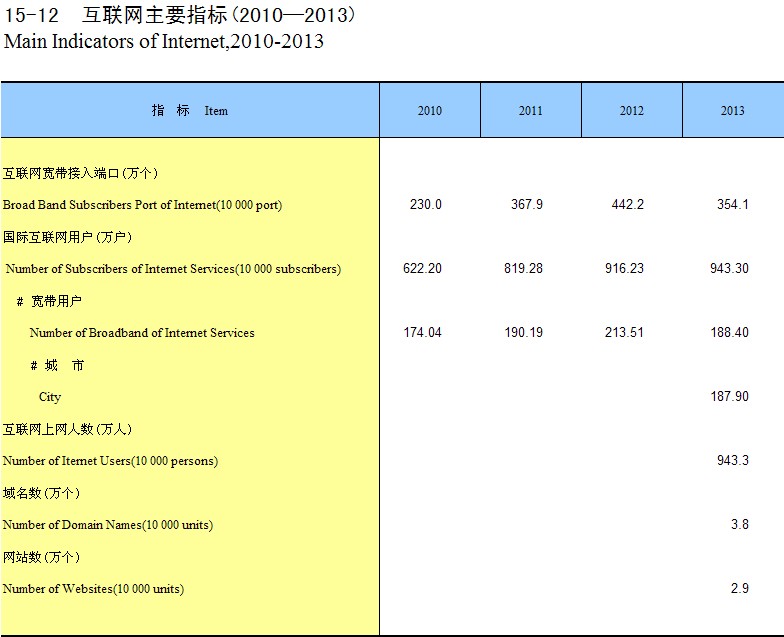Select the City value 187.90
Viewport: 784px width, 637px height.
pyautogui.click(x=729, y=397)
